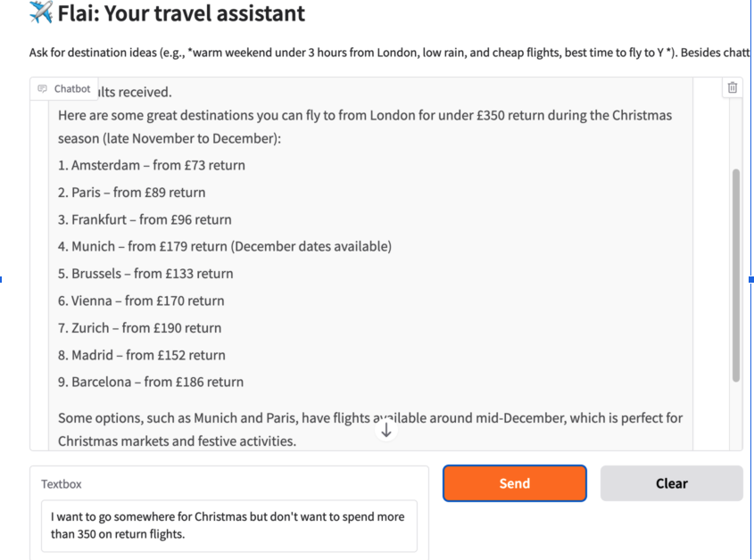Focus the message Textbox input
754x560 pixels.
pos(228,525)
